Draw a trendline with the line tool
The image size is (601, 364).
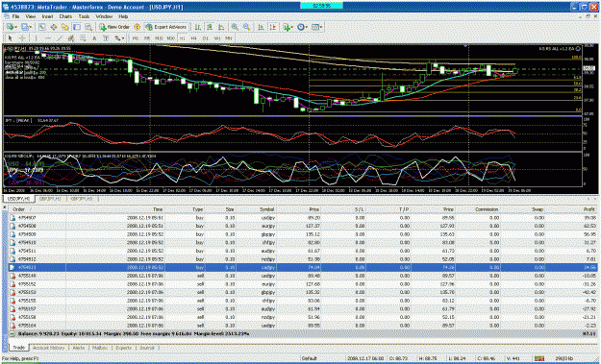(60, 38)
